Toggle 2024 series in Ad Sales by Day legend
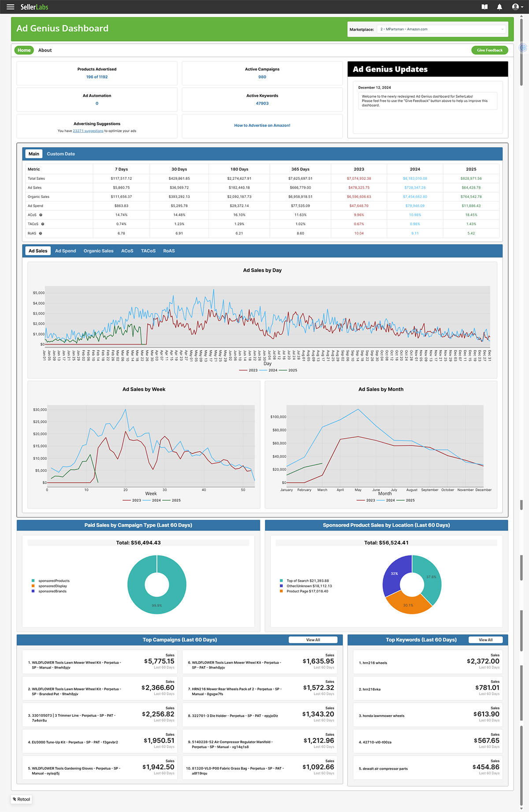 click(x=268, y=370)
